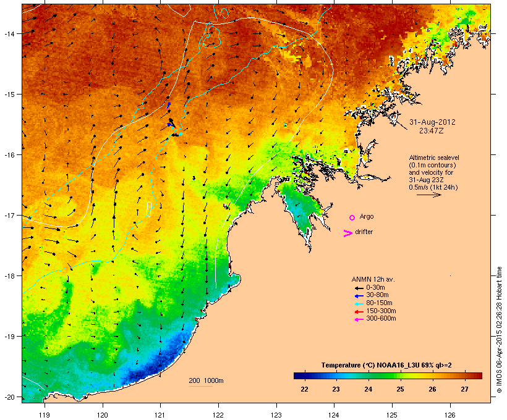Image resolution: width=507 pixels, height=420 pixels.
Task: Click the latitude label -15
Action: 9,94
